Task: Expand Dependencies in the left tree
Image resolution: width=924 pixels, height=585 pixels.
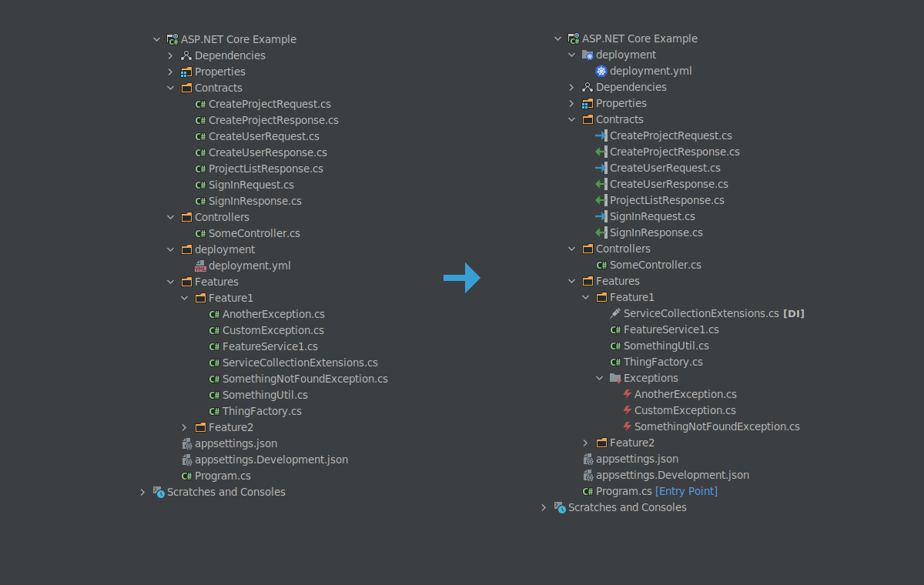Action: point(171,55)
